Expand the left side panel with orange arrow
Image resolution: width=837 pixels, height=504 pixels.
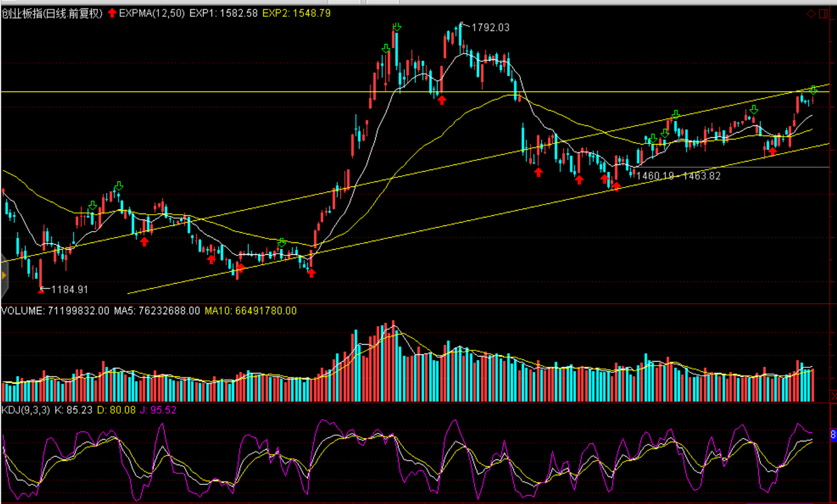(x=3, y=275)
